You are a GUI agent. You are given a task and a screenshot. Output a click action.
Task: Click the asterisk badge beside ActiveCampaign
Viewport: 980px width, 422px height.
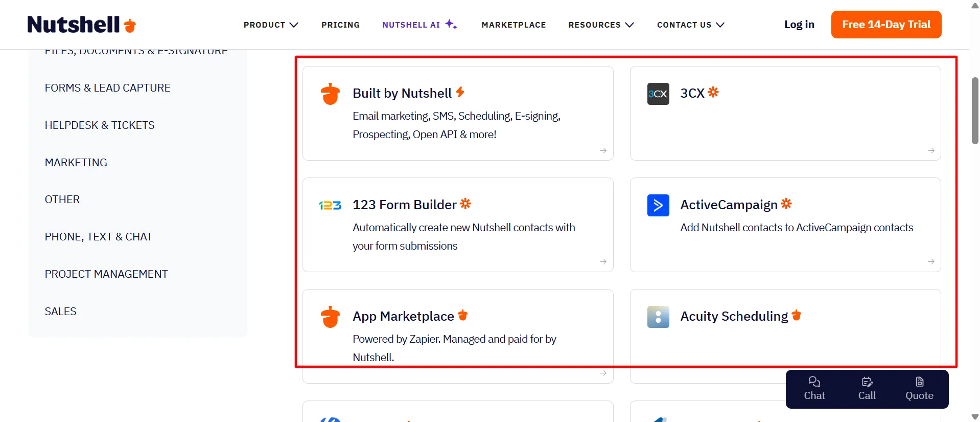pos(786,204)
